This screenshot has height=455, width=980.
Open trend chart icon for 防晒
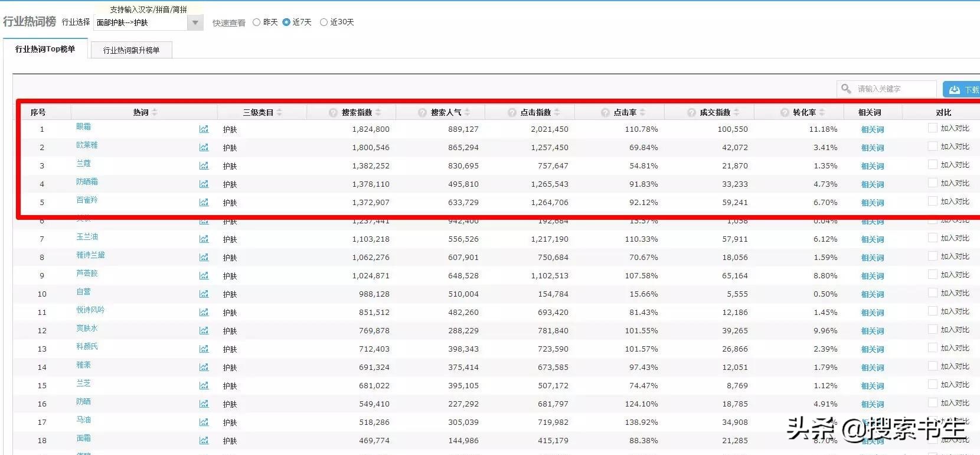click(x=204, y=404)
